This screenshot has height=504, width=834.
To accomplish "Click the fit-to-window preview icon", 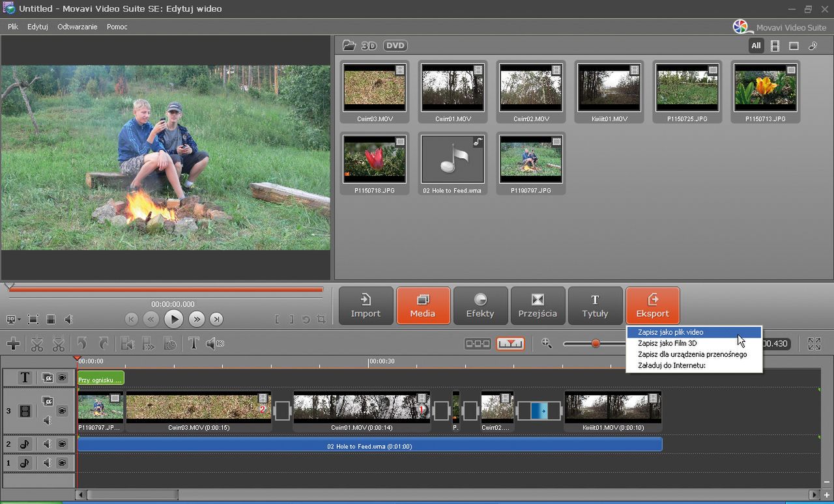I will 33,319.
